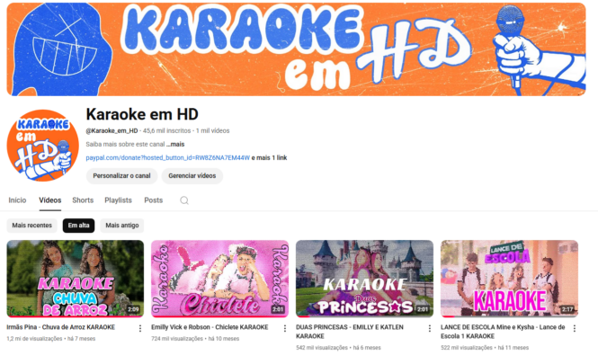The image size is (598, 364).
Task: Open Duas Princesas karaoke thumbnail
Action: point(364,279)
